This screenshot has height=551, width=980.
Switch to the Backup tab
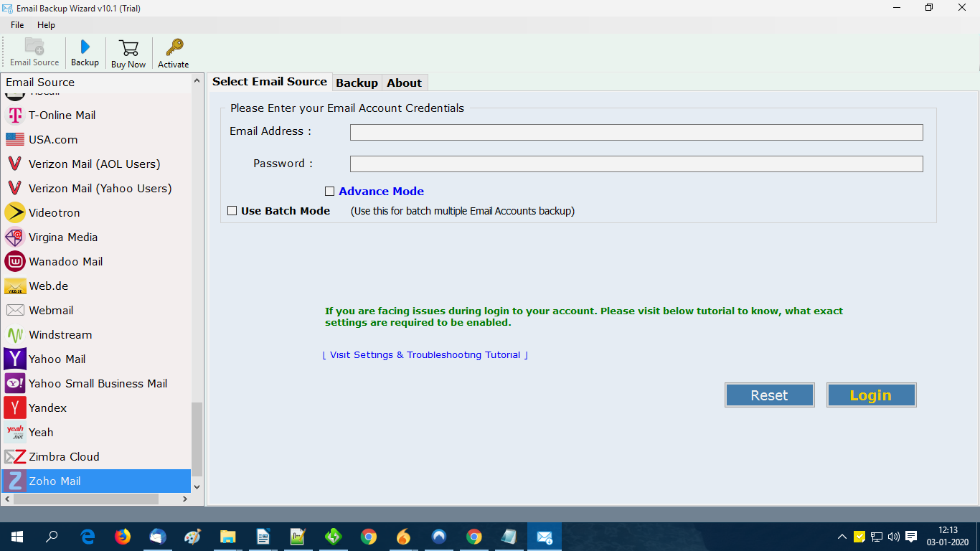tap(357, 83)
